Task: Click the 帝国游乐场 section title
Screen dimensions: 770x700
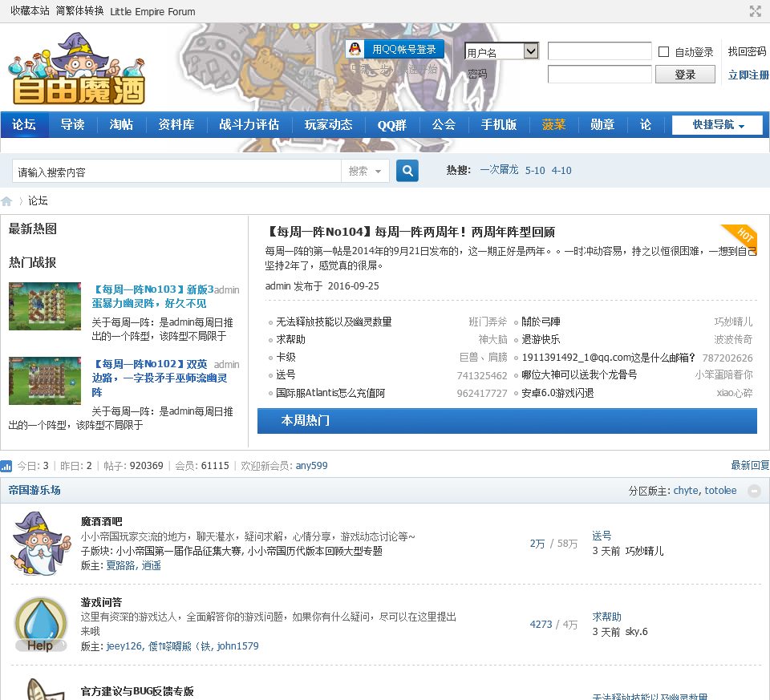Action: [34, 491]
